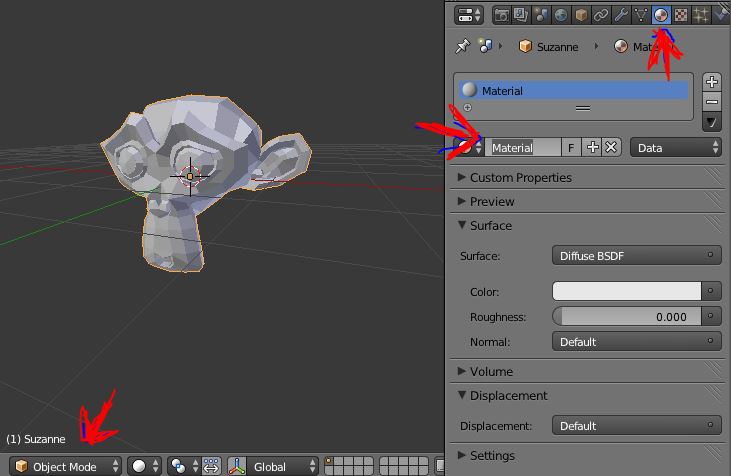Click the Suzanne object in the breadcrumb
The width and height of the screenshot is (731, 476).
(x=549, y=47)
